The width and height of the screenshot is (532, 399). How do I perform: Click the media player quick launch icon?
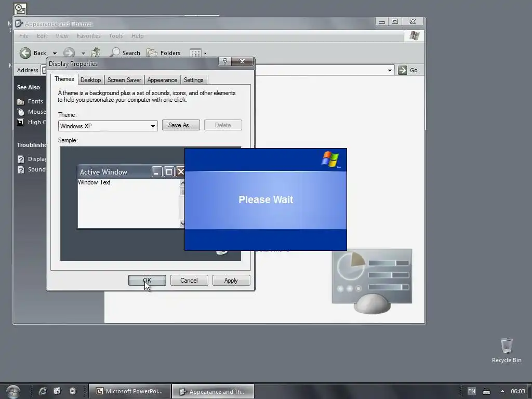click(x=73, y=391)
